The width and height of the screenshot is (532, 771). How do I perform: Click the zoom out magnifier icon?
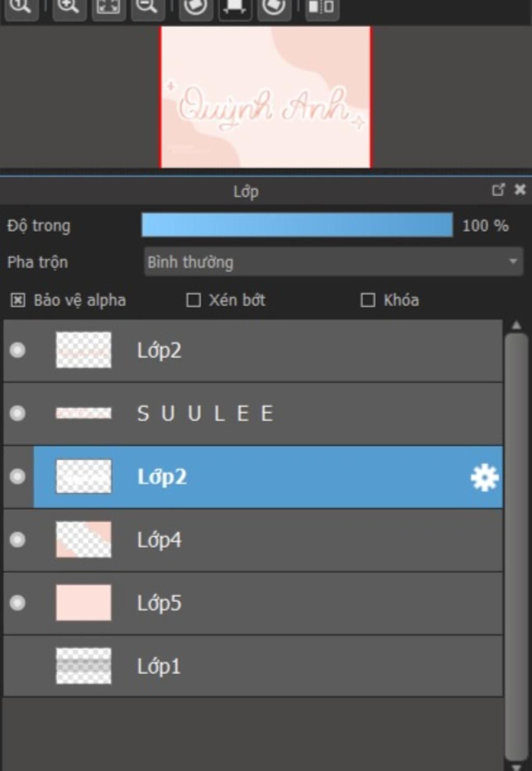[x=148, y=7]
